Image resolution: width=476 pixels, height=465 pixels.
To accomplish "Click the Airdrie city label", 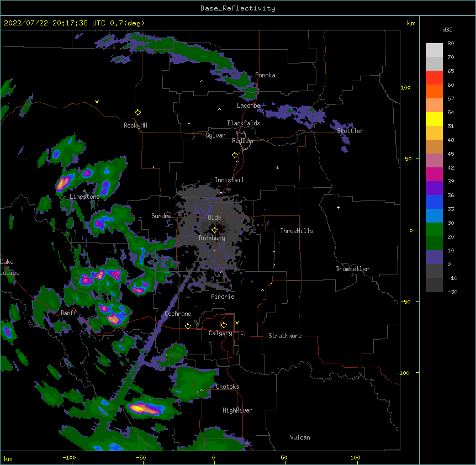I will 223,297.
